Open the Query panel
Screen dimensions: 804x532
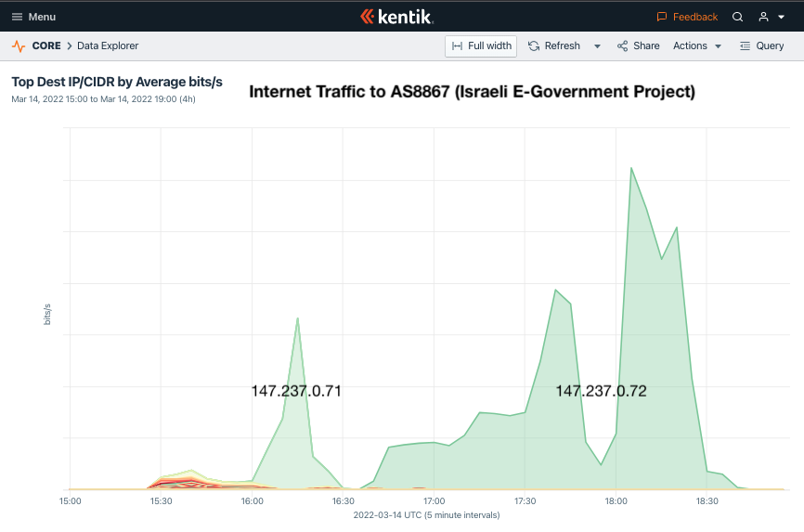click(x=770, y=45)
